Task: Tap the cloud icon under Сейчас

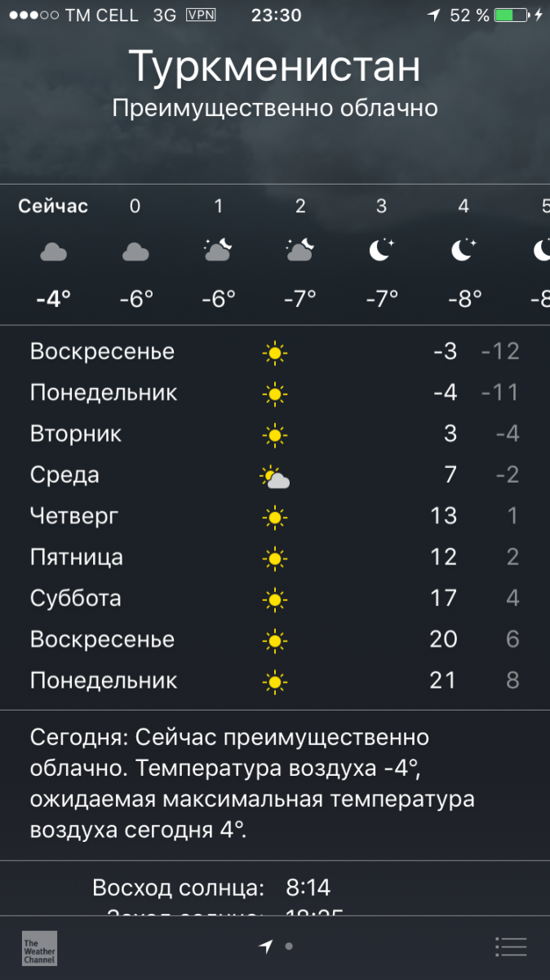Action: click(x=53, y=252)
